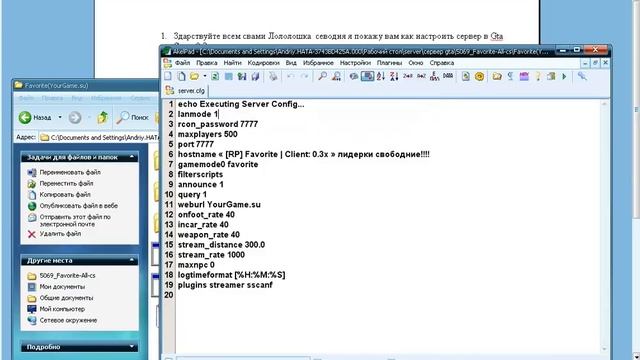
Task: Click the purple box icon in AkelPad toolbar
Action: (x=524, y=76)
